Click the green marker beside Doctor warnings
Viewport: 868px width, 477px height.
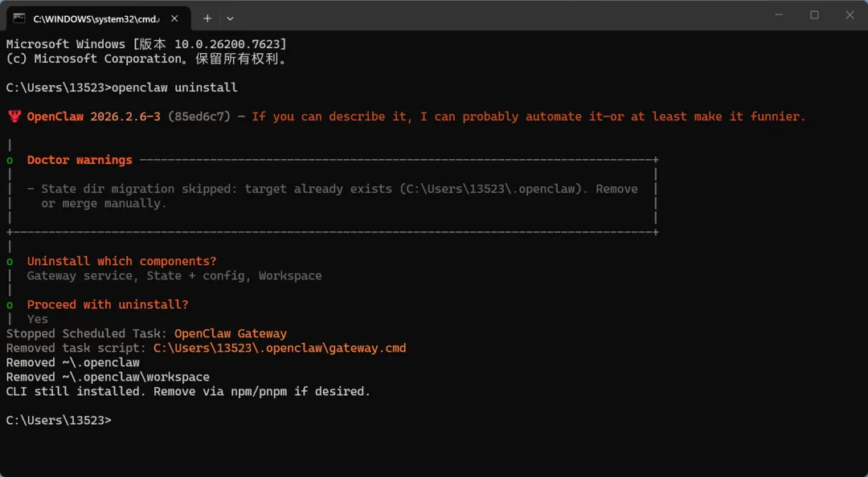pyautogui.click(x=10, y=161)
